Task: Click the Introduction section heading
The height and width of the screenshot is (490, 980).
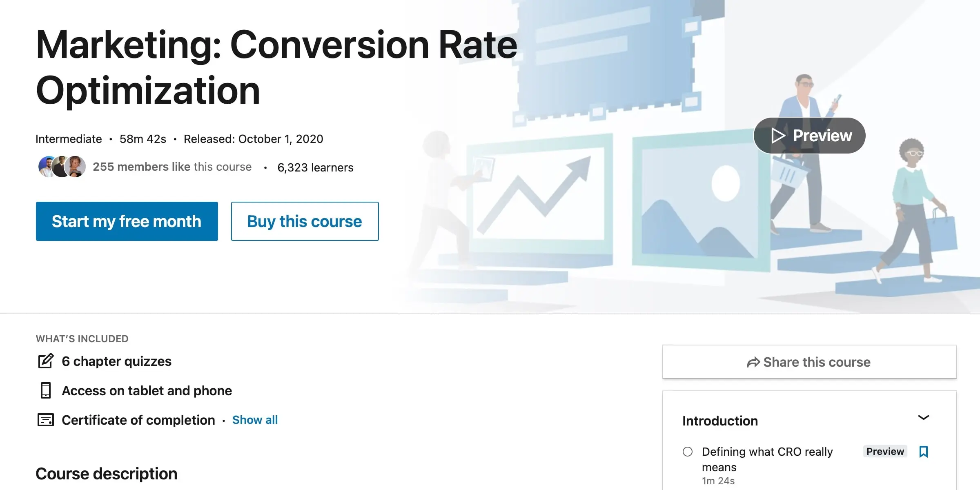Action: [x=720, y=421]
